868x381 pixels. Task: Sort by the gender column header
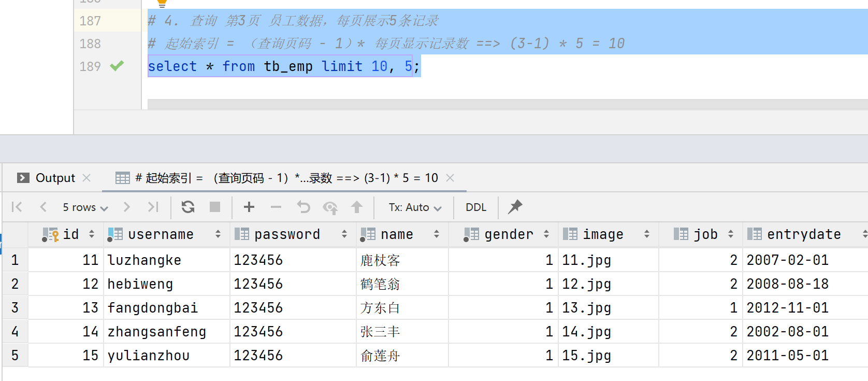tap(503, 234)
